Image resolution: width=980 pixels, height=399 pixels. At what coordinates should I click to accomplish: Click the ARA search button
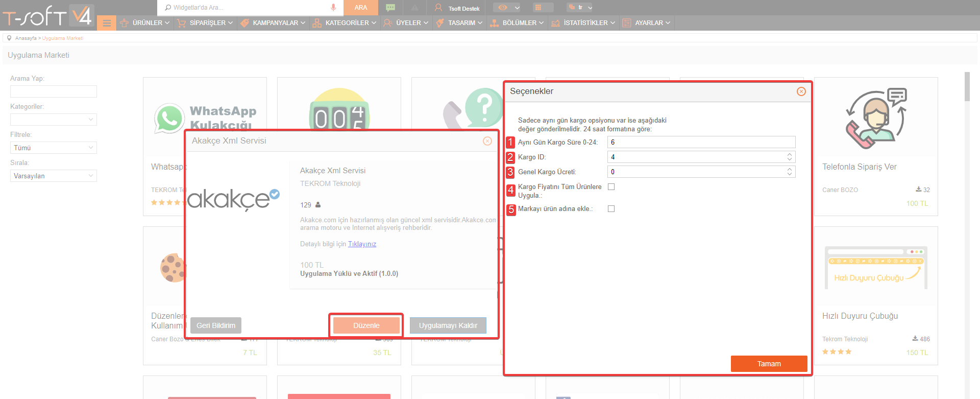[x=361, y=8]
